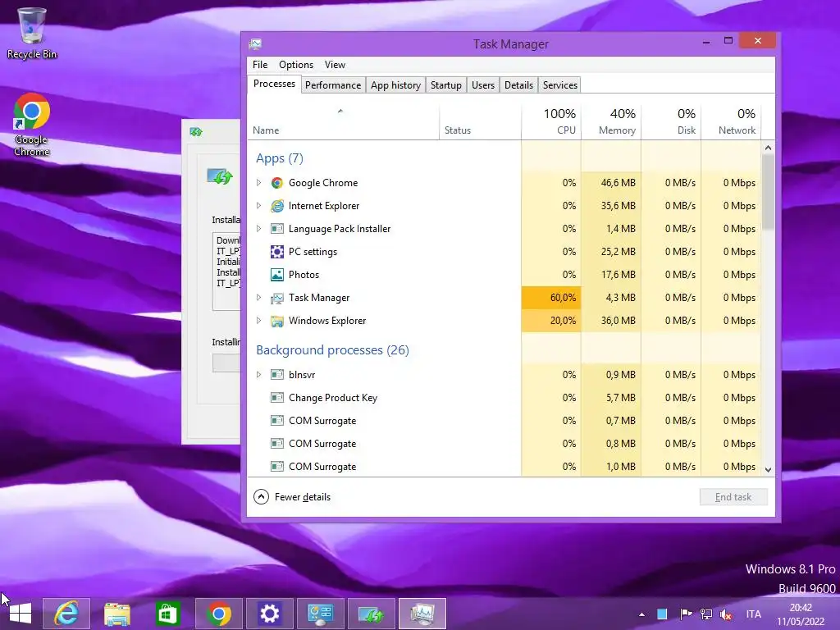
Task: Click Task Manager title bar icon
Action: 256,44
